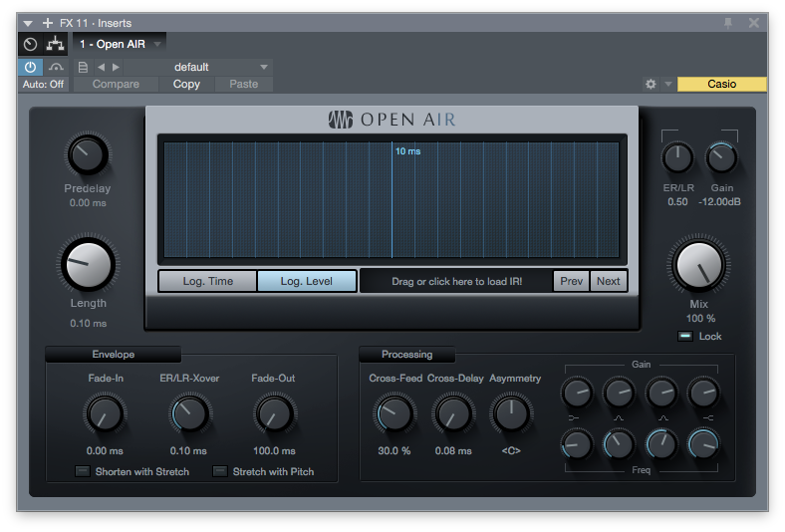Enable Stretch with Pitch checkbox
The image size is (785, 532).
(220, 471)
